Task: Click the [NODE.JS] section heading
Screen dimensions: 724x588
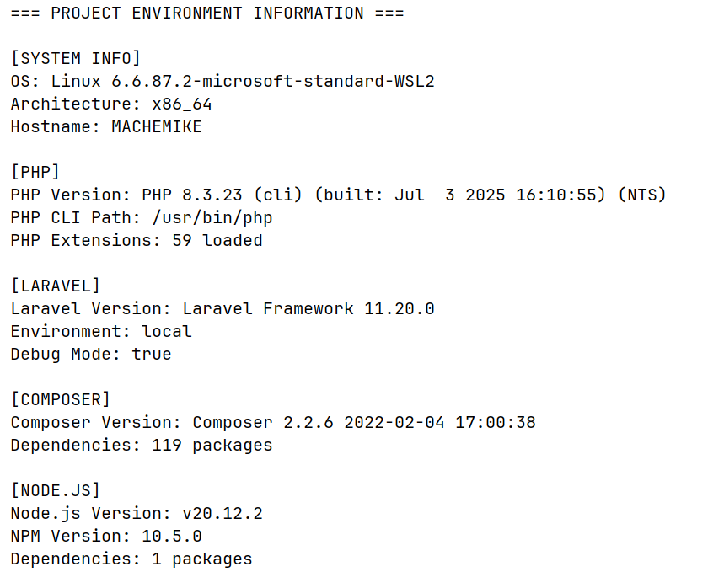Action: [56, 490]
